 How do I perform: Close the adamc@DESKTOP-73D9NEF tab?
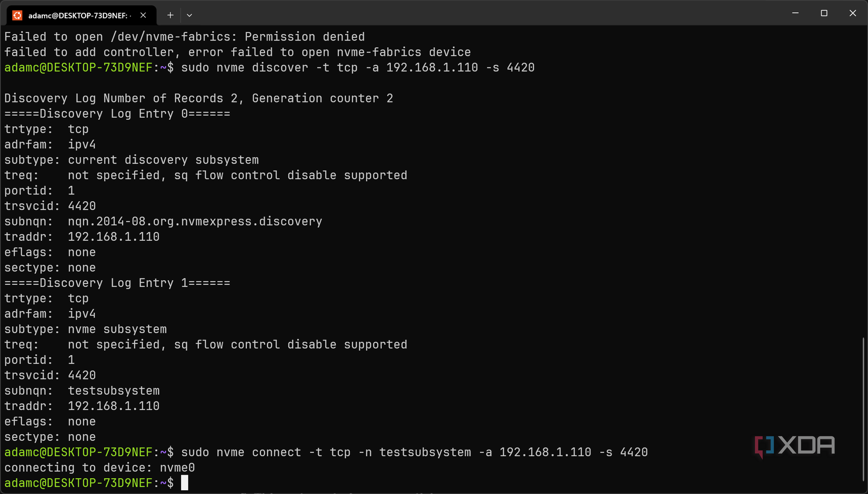click(x=143, y=15)
